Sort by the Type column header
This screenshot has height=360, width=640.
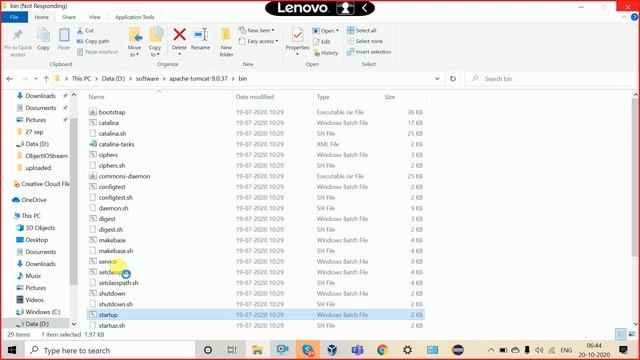click(x=323, y=97)
